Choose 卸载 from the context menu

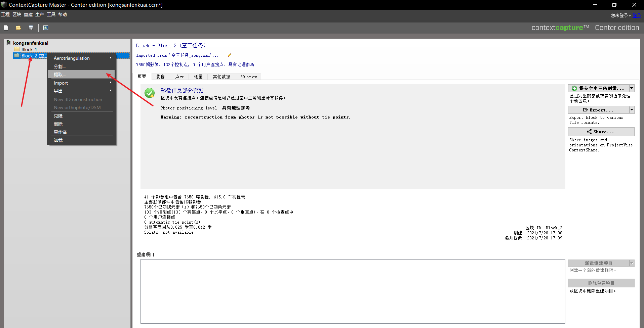82,140
